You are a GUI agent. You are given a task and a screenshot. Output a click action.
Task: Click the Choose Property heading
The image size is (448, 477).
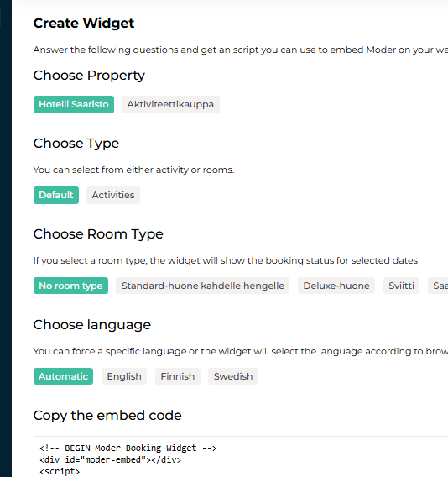(x=89, y=76)
